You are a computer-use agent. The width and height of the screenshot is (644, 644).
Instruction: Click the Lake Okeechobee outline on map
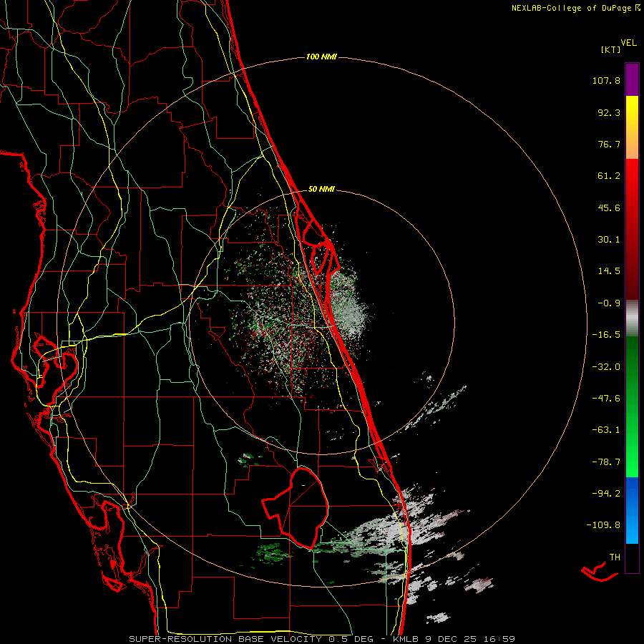click(x=296, y=507)
